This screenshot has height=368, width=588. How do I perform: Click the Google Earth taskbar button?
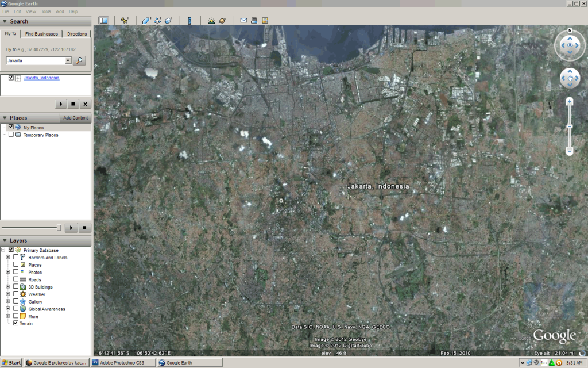(189, 363)
